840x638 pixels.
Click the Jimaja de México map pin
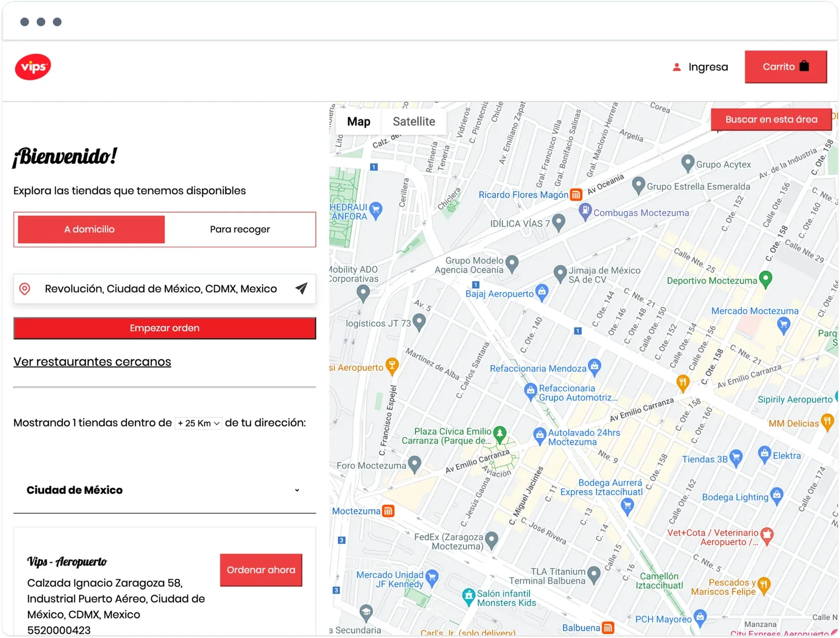pyautogui.click(x=560, y=274)
